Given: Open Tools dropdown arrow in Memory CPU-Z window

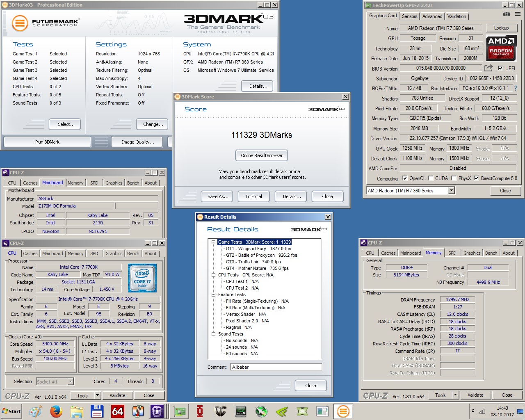Looking at the screenshot, I should click(x=455, y=395).
